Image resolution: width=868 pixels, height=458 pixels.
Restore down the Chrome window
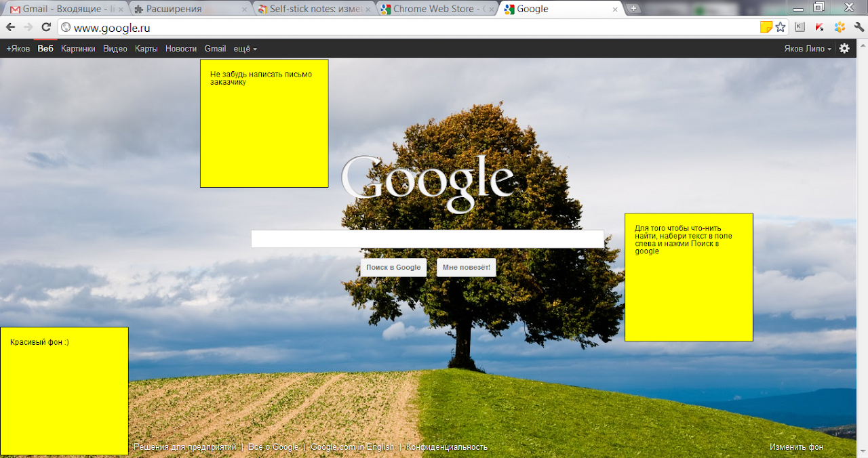(819, 7)
